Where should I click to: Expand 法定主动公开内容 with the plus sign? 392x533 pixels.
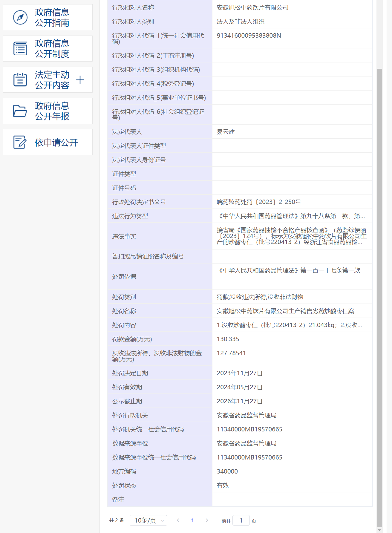pyautogui.click(x=80, y=80)
